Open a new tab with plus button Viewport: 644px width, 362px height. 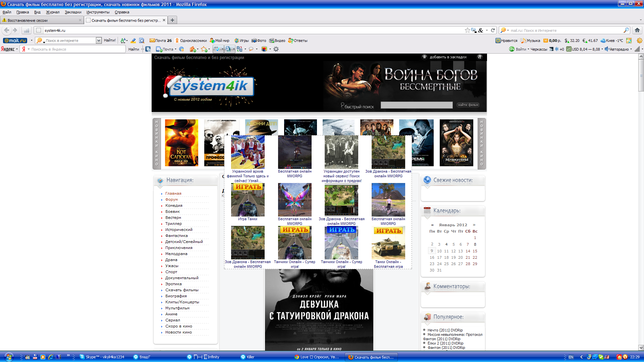(x=172, y=20)
